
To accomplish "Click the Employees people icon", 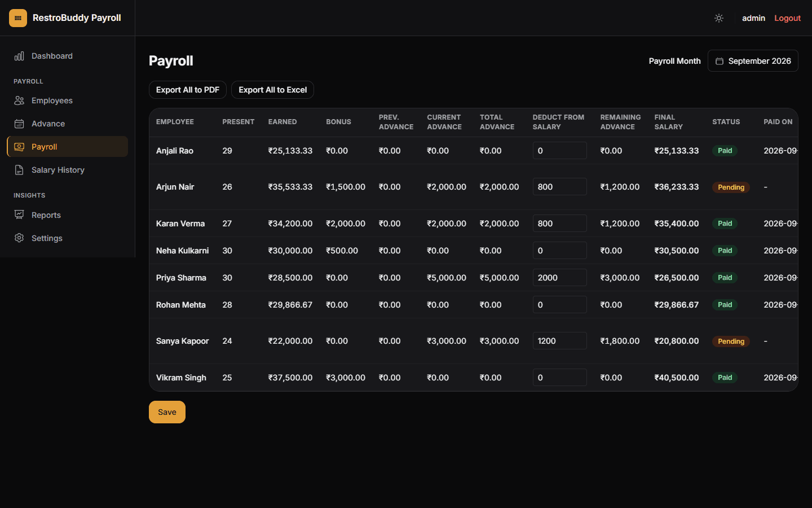I will click(19, 100).
